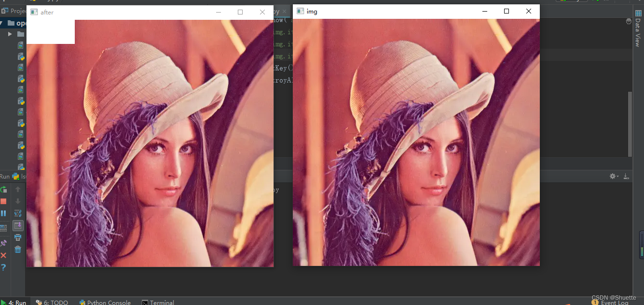The height and width of the screenshot is (305, 644).
Task: Click the red X close icon in Run panel
Action: point(3,255)
